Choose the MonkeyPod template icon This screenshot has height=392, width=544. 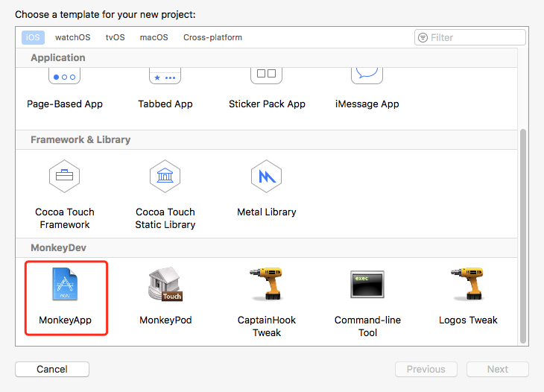(x=165, y=284)
